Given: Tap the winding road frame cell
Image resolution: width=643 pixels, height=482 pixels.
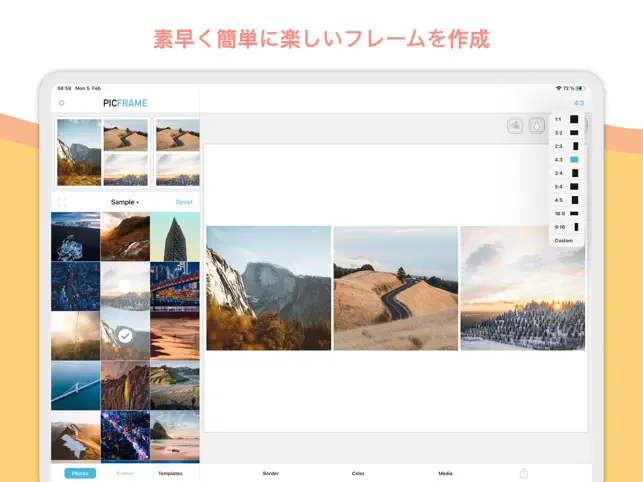Looking at the screenshot, I should [x=396, y=288].
